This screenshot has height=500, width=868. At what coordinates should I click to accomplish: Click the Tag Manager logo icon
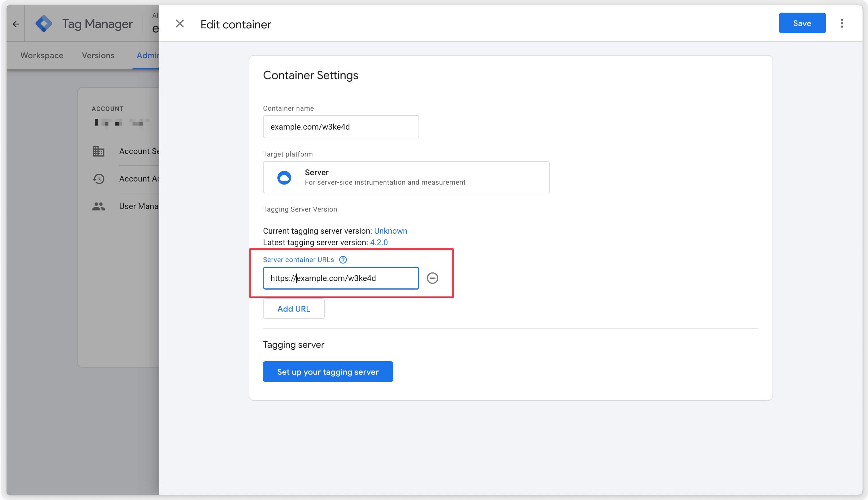(x=44, y=24)
